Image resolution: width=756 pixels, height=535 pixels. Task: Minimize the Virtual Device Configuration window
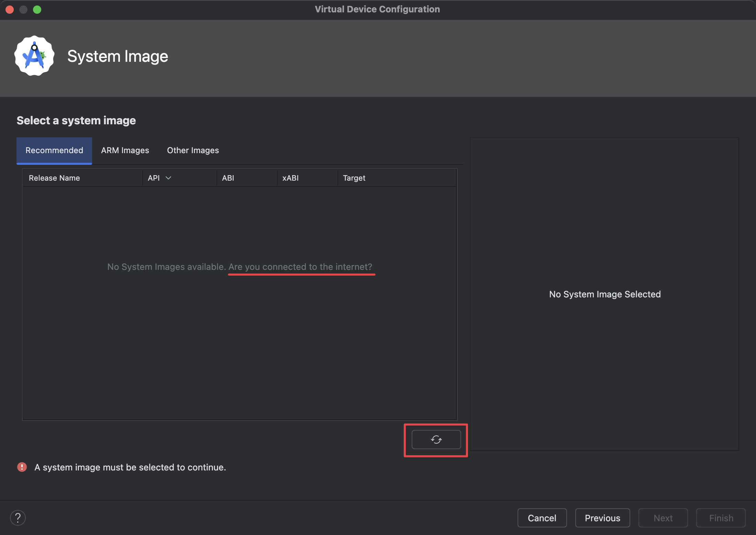pos(23,10)
